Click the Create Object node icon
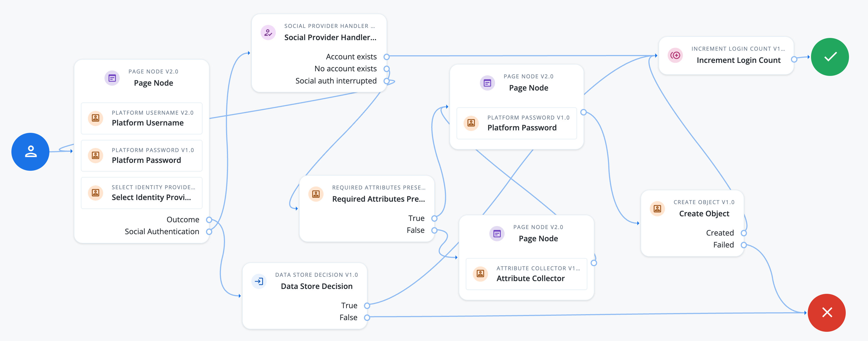 click(657, 209)
